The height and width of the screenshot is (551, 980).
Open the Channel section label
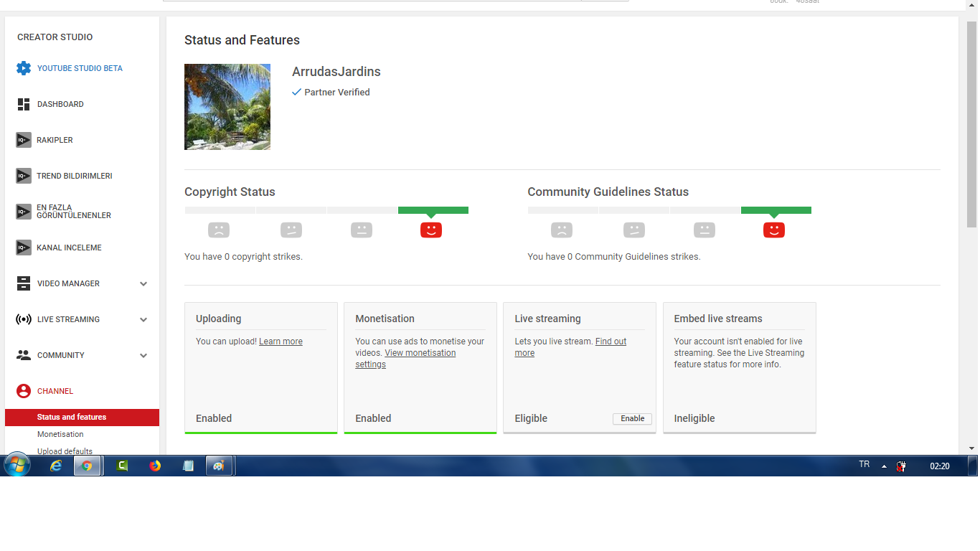[x=55, y=391]
